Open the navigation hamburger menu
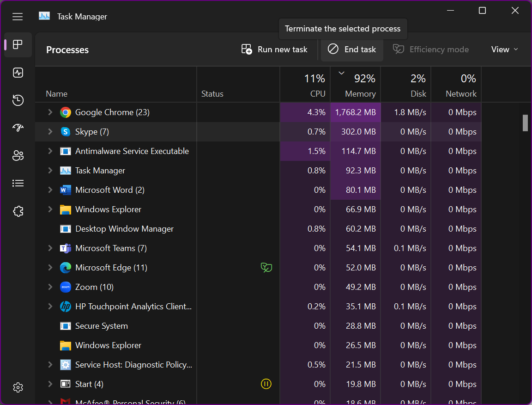 18,16
